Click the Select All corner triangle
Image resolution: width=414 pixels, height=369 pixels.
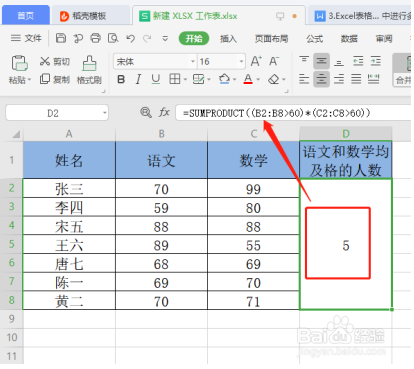coord(16,134)
